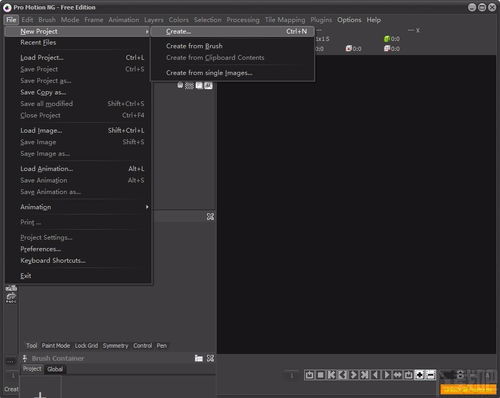Click the 'AA' icon under the submenu
The image size is (500, 398).
208,86
